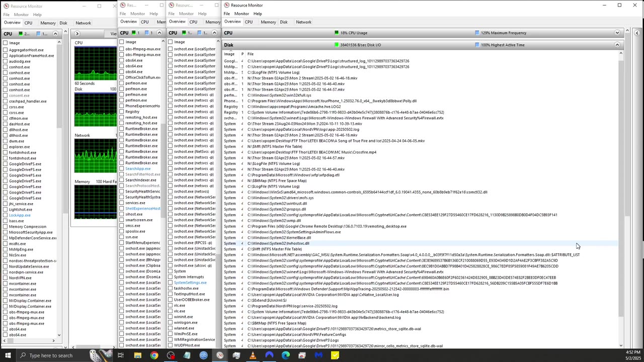This screenshot has height=362, width=644.
Task: Open CPU tab in leftmost window
Action: pyautogui.click(x=28, y=23)
